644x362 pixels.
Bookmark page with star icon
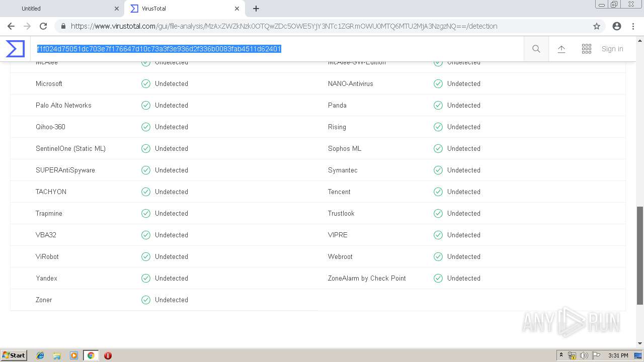(x=597, y=26)
